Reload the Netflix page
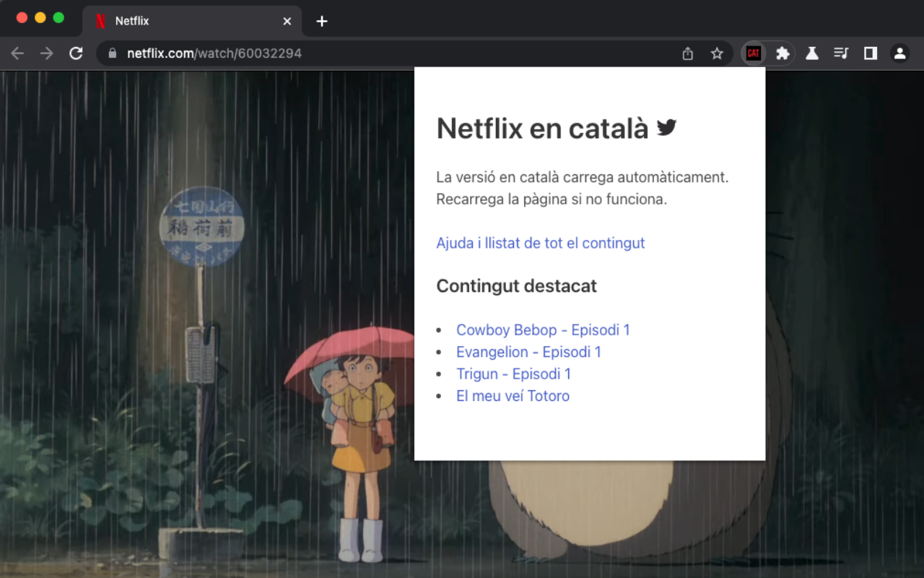The height and width of the screenshot is (578, 924). tap(76, 53)
